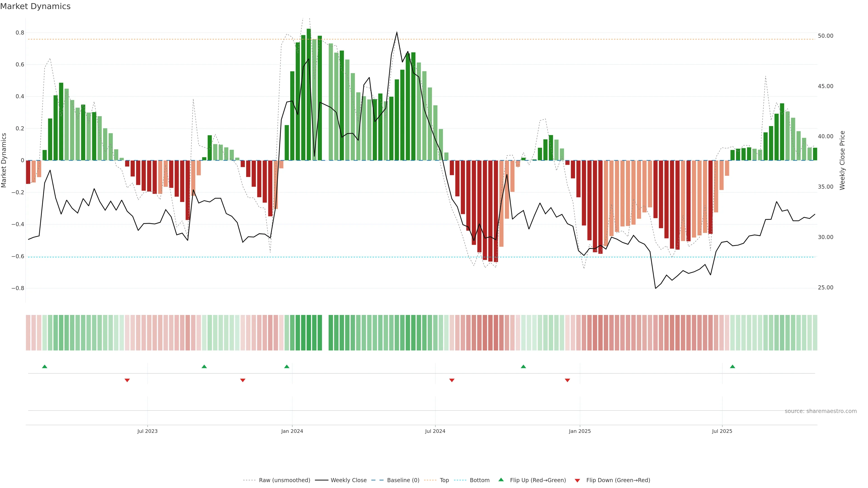The image size is (868, 488).
Task: Click the red triangle icon in the legend
Action: coord(577,481)
